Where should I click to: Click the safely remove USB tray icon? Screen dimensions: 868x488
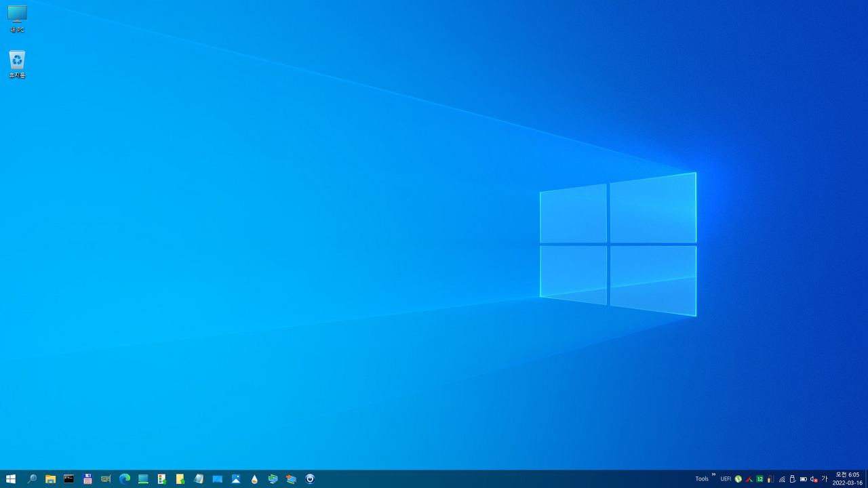click(x=792, y=479)
